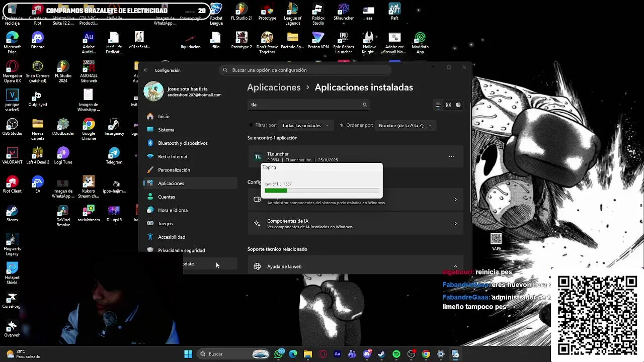Open TLauncher three-dot options menu
The height and width of the screenshot is (362, 644).
point(451,156)
